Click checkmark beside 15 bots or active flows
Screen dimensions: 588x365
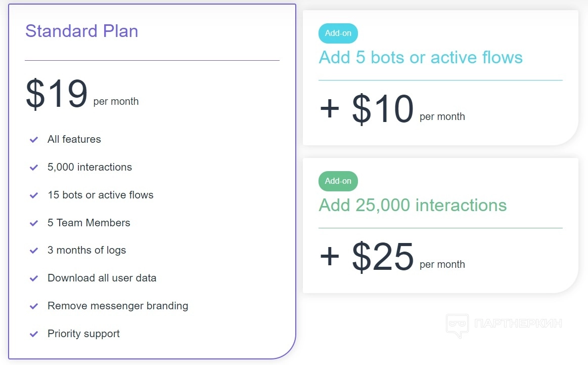[x=34, y=195]
